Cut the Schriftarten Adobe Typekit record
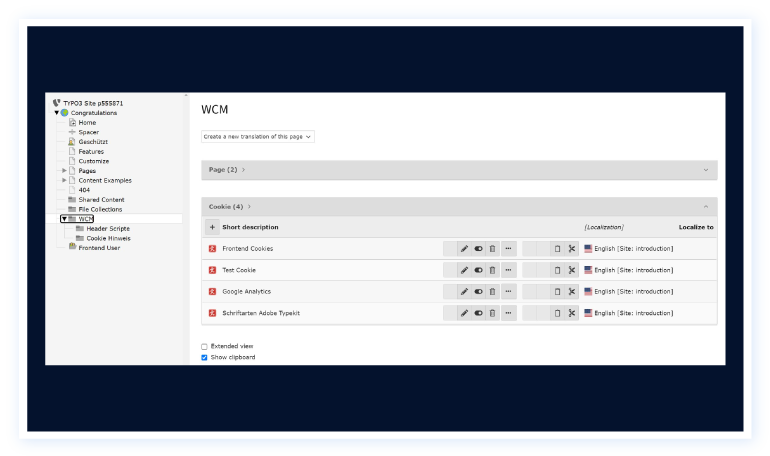Screen dimensions: 770x456 pyautogui.click(x=572, y=313)
